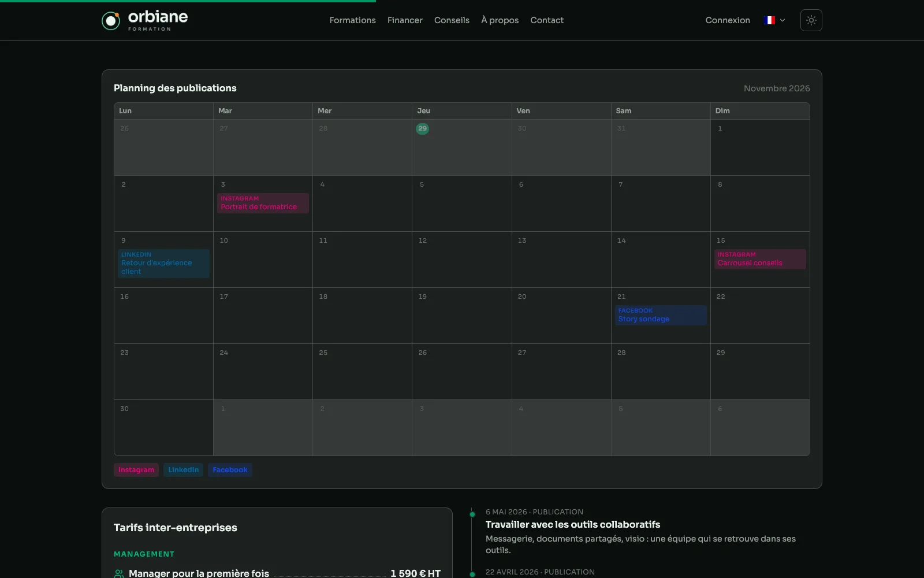This screenshot has width=924, height=578.
Task: Click the Planning des publications heading
Action: (175, 88)
